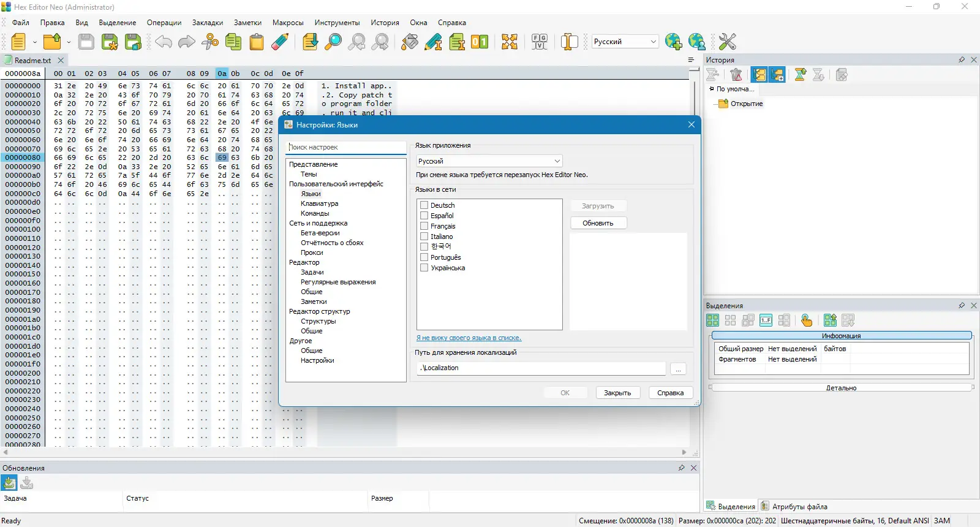Collapse the Информация section header
980x527 pixels.
(x=842, y=335)
